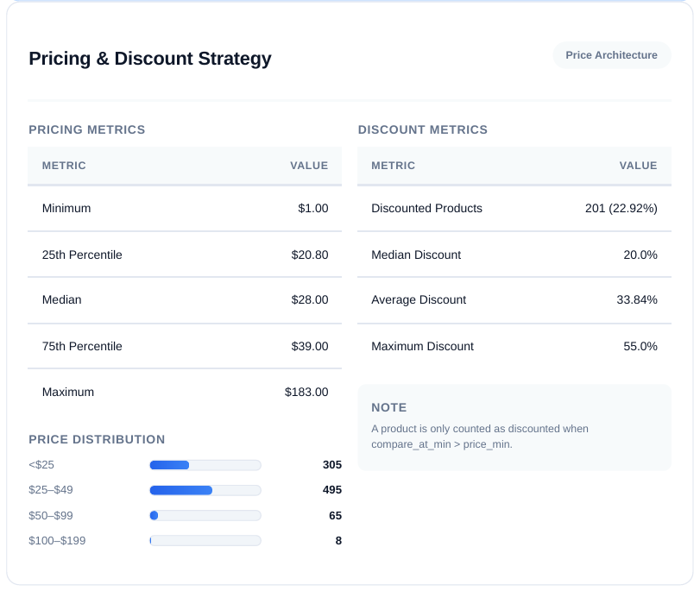Image resolution: width=700 pixels, height=591 pixels.
Task: Select the Pricing & Discount Strategy title
Action: tap(149, 59)
